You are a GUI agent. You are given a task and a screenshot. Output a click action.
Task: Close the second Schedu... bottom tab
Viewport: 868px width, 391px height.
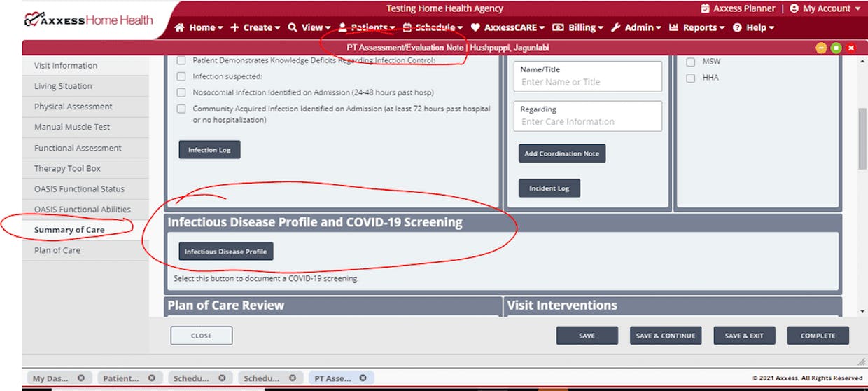coord(293,378)
